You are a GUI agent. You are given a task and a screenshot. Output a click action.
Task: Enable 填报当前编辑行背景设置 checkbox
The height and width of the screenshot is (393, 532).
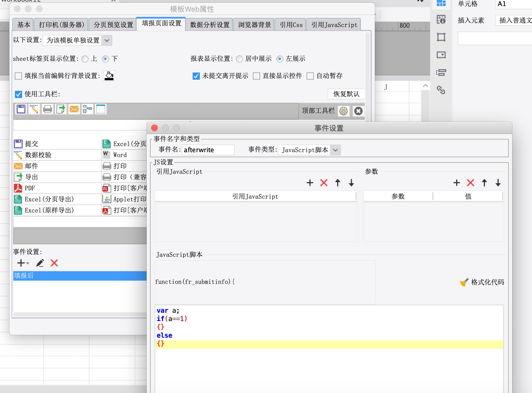pos(18,76)
